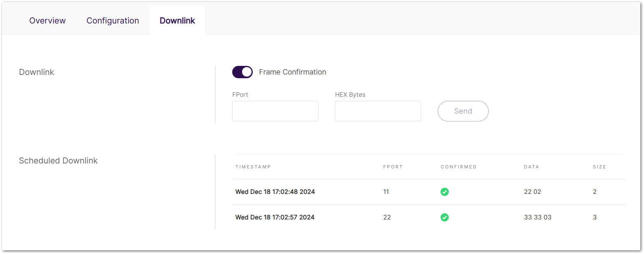Click confirmed checkmark icon for FPort 22 row
644x254 pixels.
pos(444,217)
